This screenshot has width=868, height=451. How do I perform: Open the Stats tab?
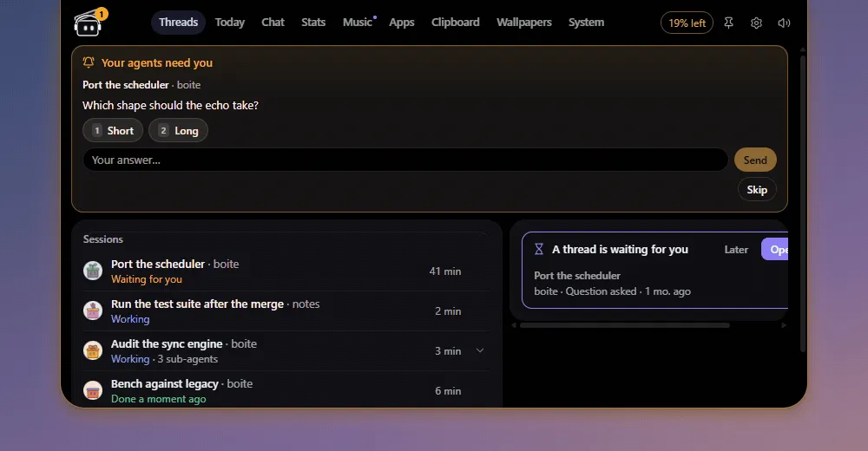[313, 23]
